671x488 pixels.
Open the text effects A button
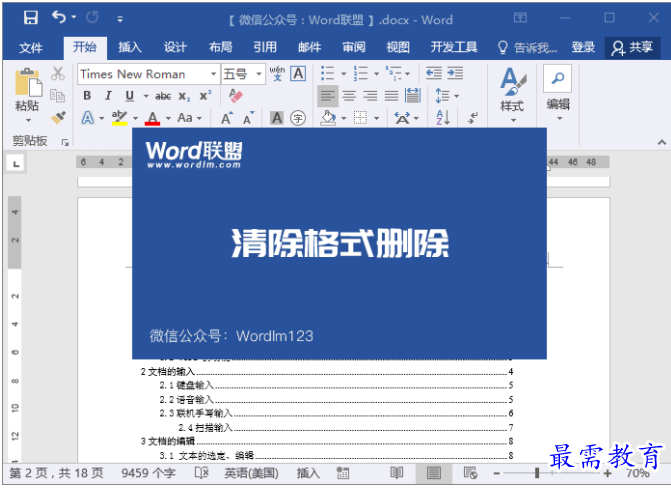[87, 118]
